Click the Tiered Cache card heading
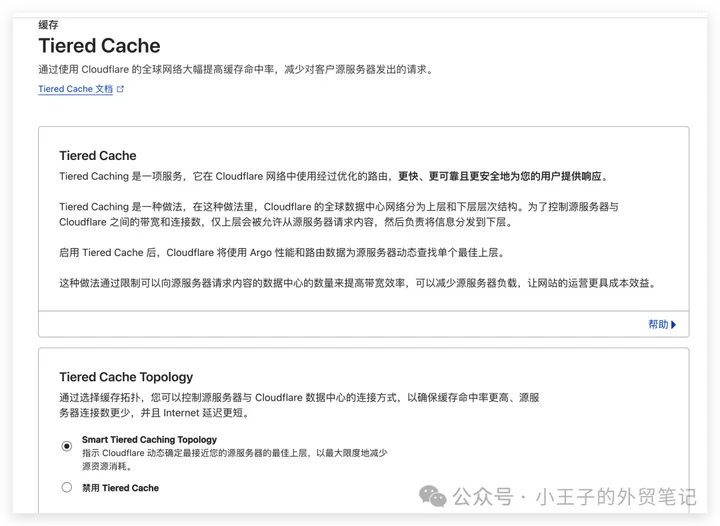This screenshot has height=526, width=720. [98, 156]
